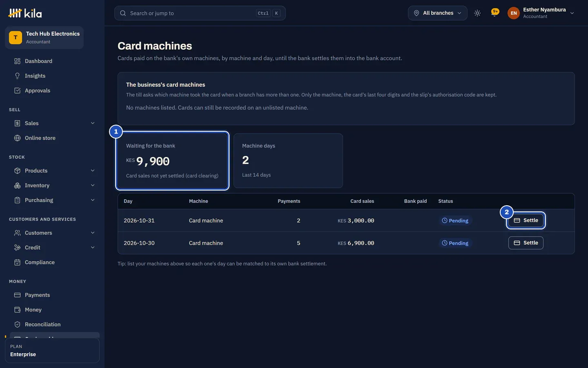This screenshot has height=368, width=588.
Task: Expand the Sales menu chevron
Action: click(93, 123)
